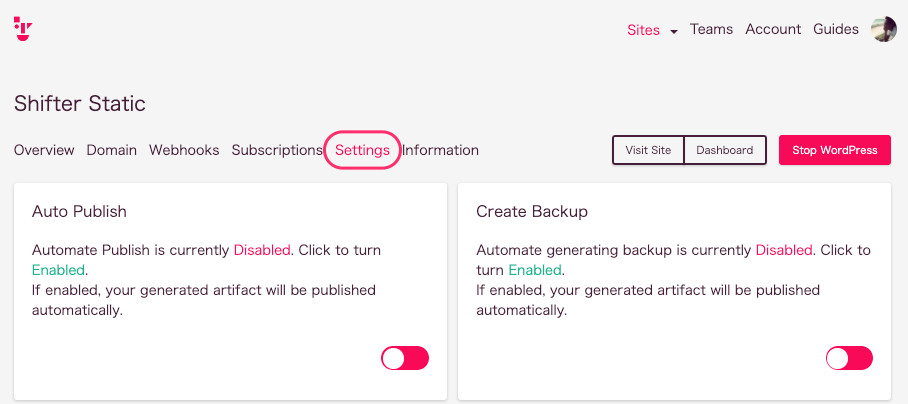This screenshot has width=908, height=404.
Task: Click the Shifter Static site title
Action: point(80,104)
